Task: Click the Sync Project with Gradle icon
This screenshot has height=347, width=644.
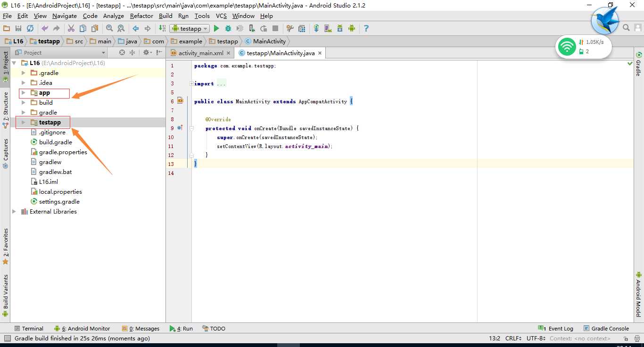Action: point(316,28)
